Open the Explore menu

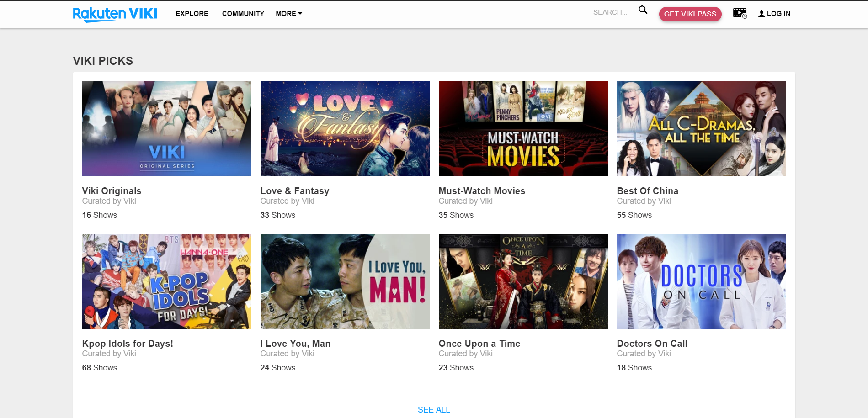coord(192,14)
